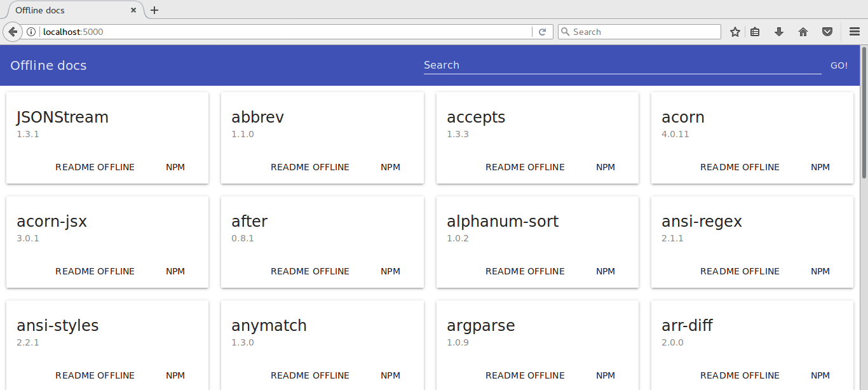Open NPM link for abbrev
868x390 pixels.
[x=390, y=167]
